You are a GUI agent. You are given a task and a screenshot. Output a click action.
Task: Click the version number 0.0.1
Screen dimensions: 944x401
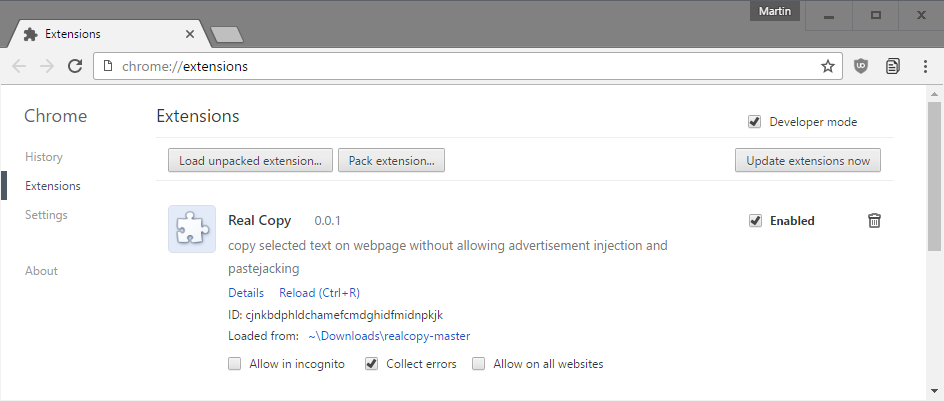[x=328, y=221]
